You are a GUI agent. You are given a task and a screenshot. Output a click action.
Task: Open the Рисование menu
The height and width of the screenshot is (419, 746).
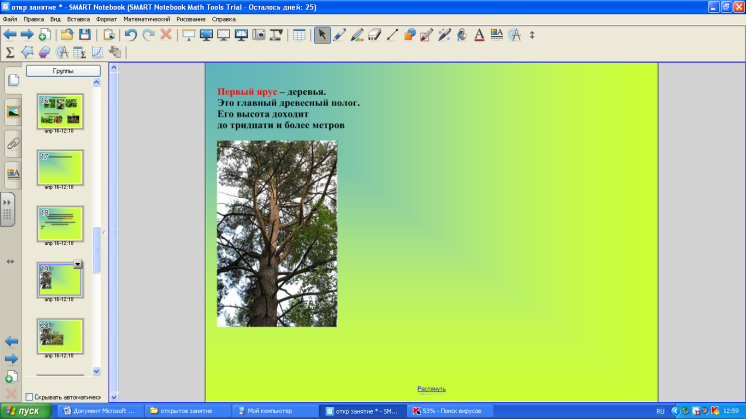pos(191,19)
